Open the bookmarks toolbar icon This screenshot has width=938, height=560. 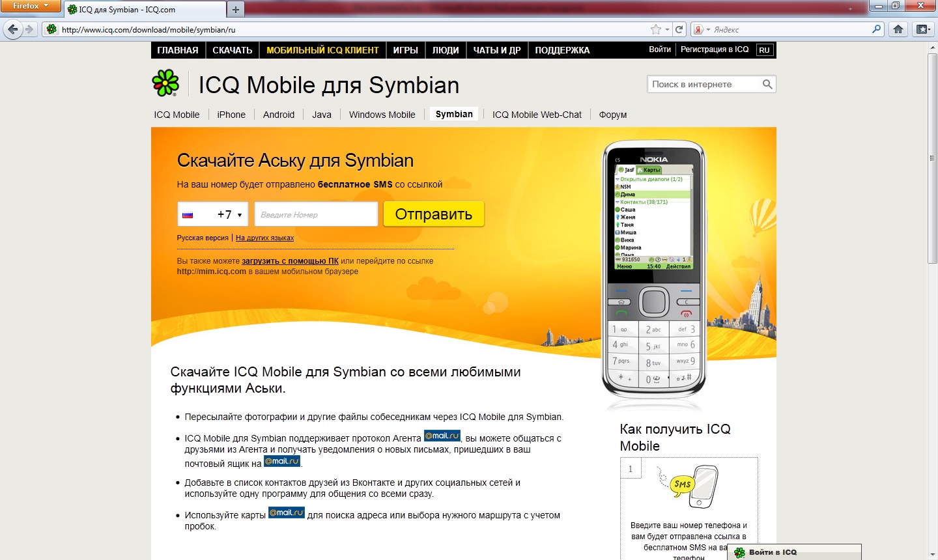tap(922, 29)
